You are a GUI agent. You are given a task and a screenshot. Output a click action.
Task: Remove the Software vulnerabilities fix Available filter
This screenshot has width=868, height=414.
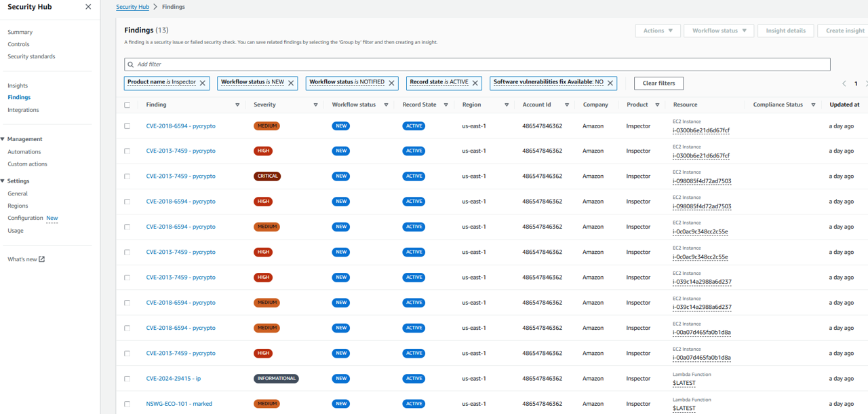click(x=610, y=83)
